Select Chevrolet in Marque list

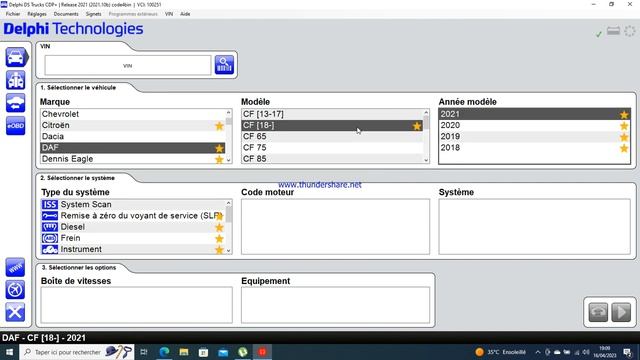pyautogui.click(x=132, y=114)
